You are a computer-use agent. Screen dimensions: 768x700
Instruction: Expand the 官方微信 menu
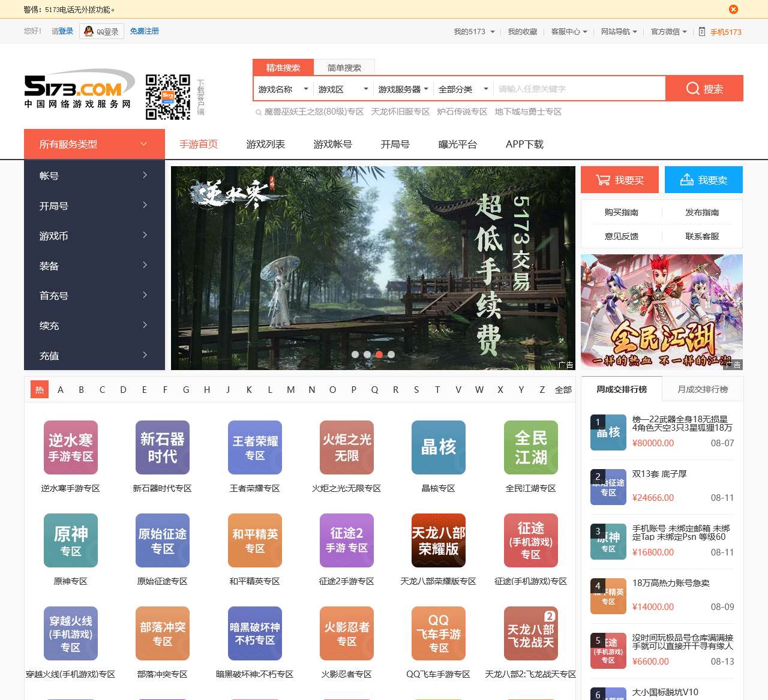click(668, 32)
